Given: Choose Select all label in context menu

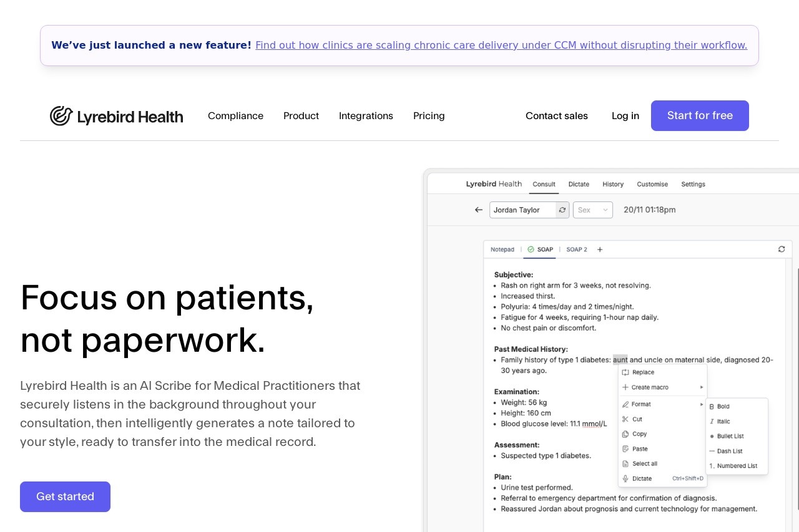Looking at the screenshot, I should pos(645,463).
